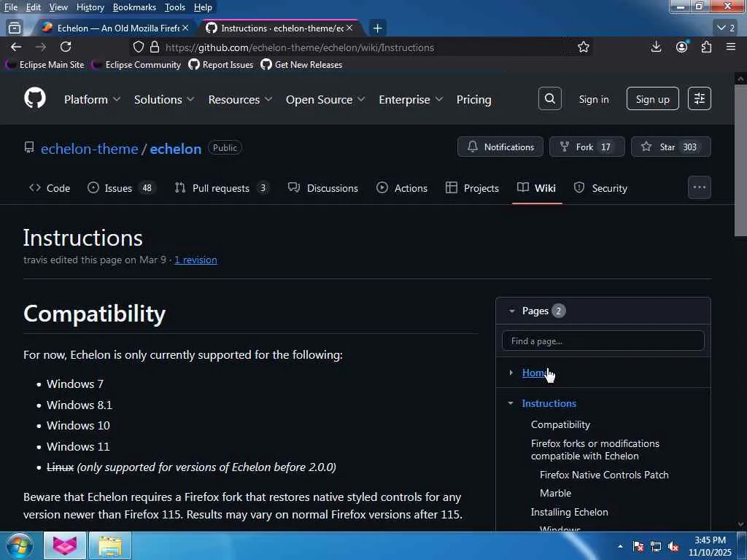This screenshot has height=560, width=747.
Task: Click the GitHub search magnifier button
Action: point(550,99)
